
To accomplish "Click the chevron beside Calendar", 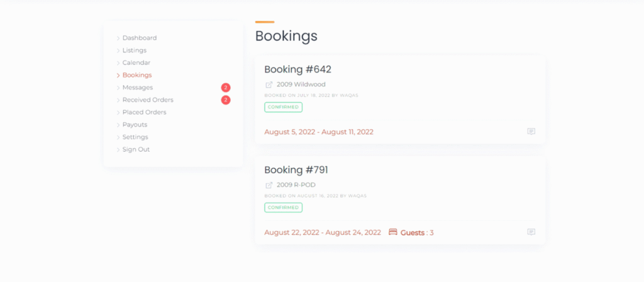I will 118,63.
